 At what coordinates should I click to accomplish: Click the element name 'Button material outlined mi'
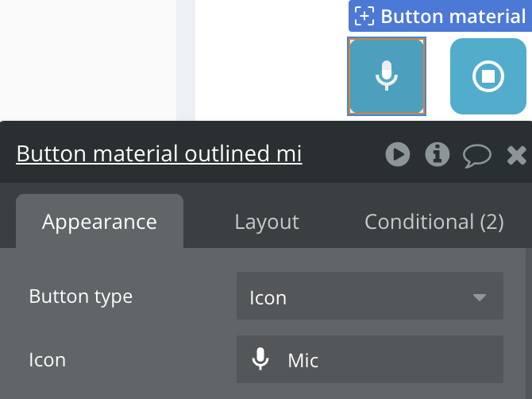pos(159,153)
